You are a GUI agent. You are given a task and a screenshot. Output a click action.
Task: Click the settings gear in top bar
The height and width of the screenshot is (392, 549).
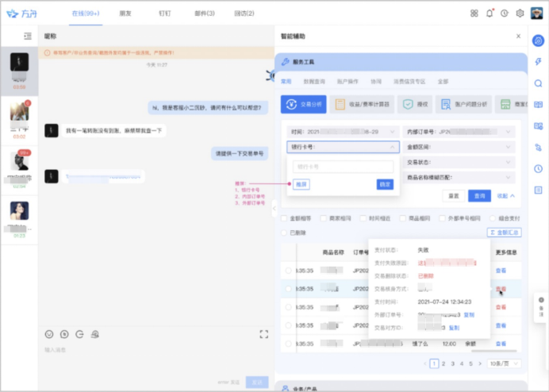[x=520, y=13]
